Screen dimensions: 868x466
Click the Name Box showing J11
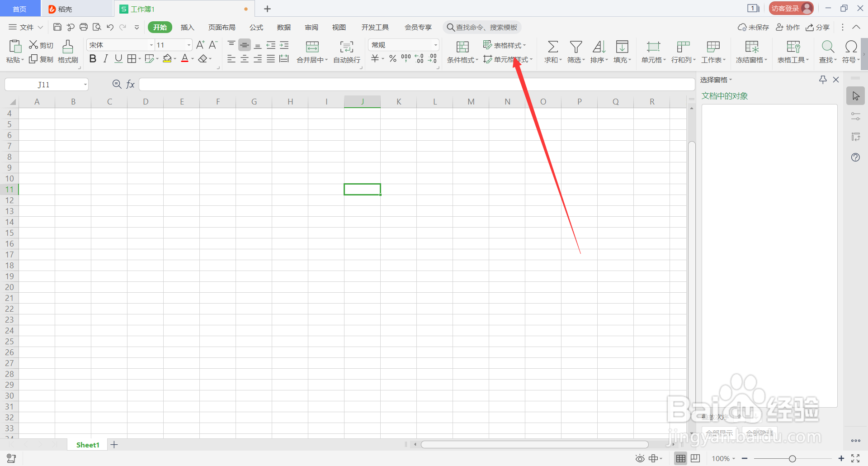pyautogui.click(x=43, y=84)
